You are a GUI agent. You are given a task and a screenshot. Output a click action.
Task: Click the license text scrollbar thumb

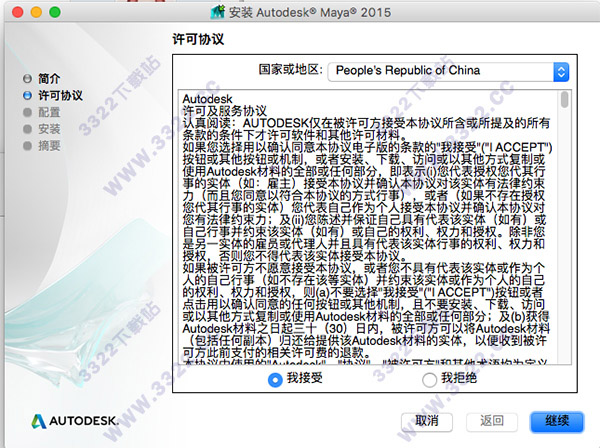tap(564, 100)
